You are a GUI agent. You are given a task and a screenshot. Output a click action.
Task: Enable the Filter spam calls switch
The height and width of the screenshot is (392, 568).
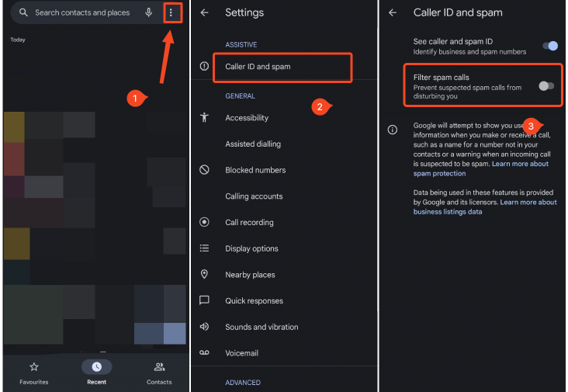(x=546, y=86)
